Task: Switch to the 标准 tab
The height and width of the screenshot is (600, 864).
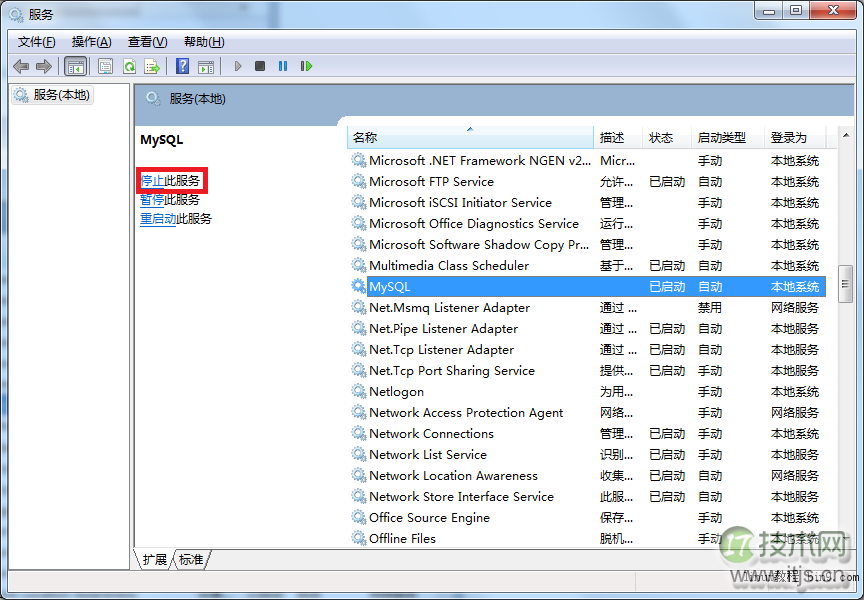Action: coord(191,560)
